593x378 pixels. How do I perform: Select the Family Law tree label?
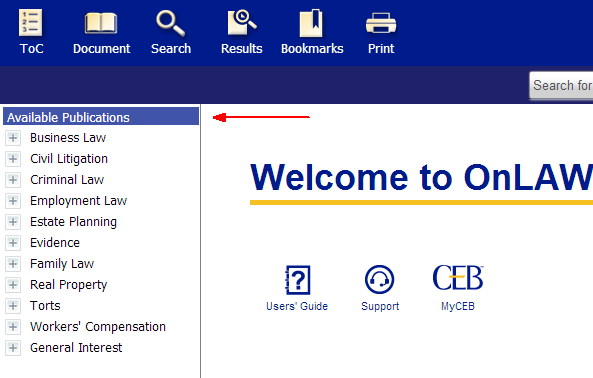[62, 264]
